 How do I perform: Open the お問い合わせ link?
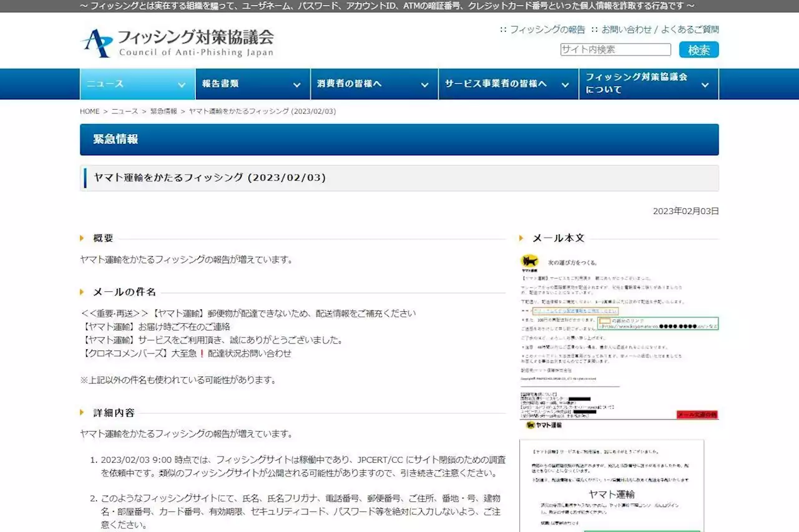(626, 29)
